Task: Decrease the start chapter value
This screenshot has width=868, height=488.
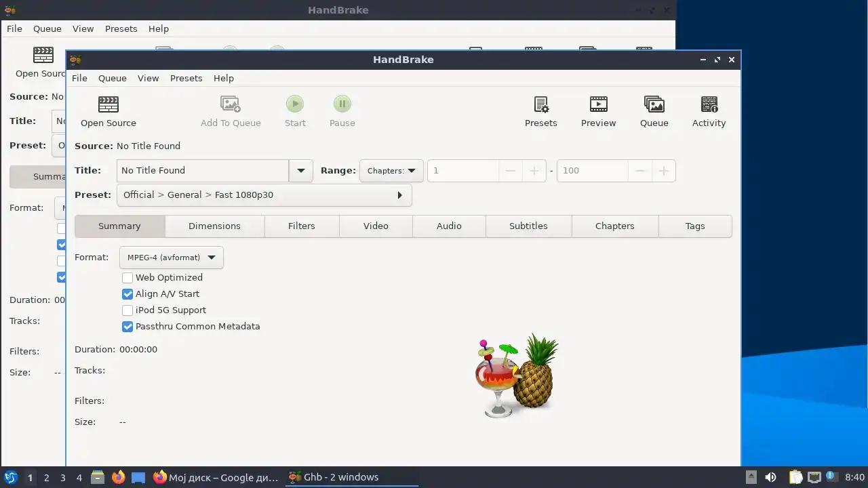Action: (x=511, y=170)
